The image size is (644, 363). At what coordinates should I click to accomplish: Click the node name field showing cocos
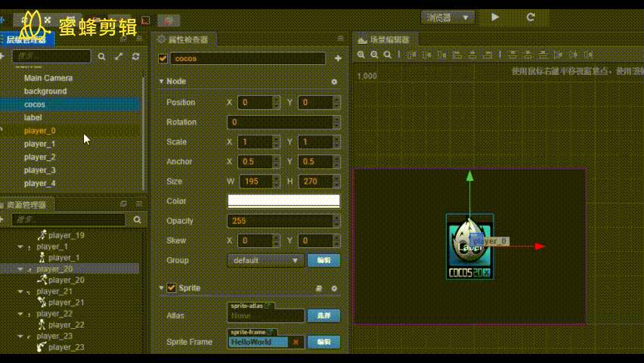point(248,58)
